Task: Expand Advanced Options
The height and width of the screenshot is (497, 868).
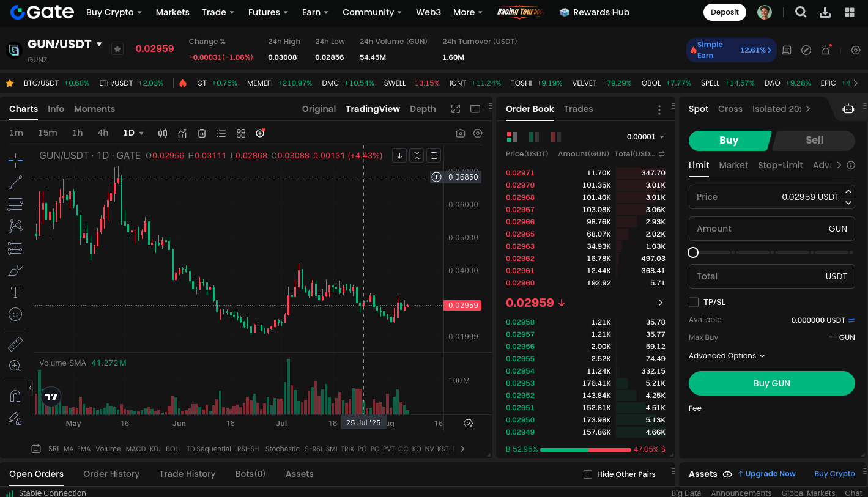Action: pyautogui.click(x=727, y=356)
